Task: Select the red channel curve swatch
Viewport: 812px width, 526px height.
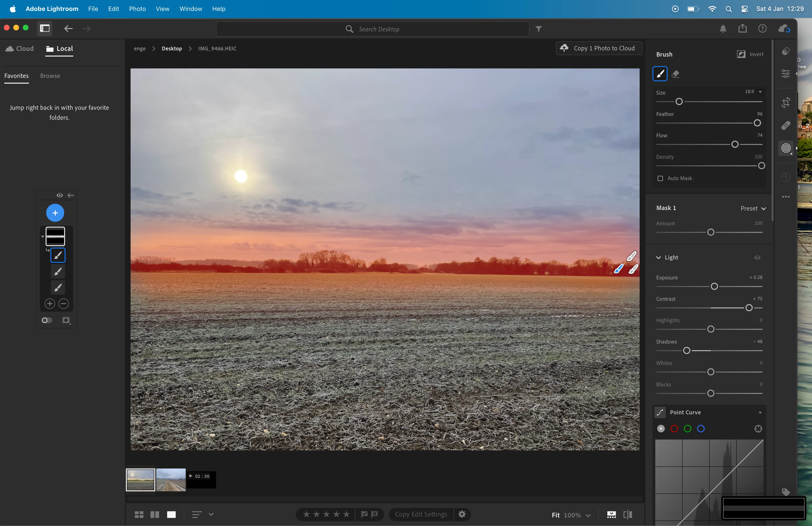Action: tap(674, 429)
